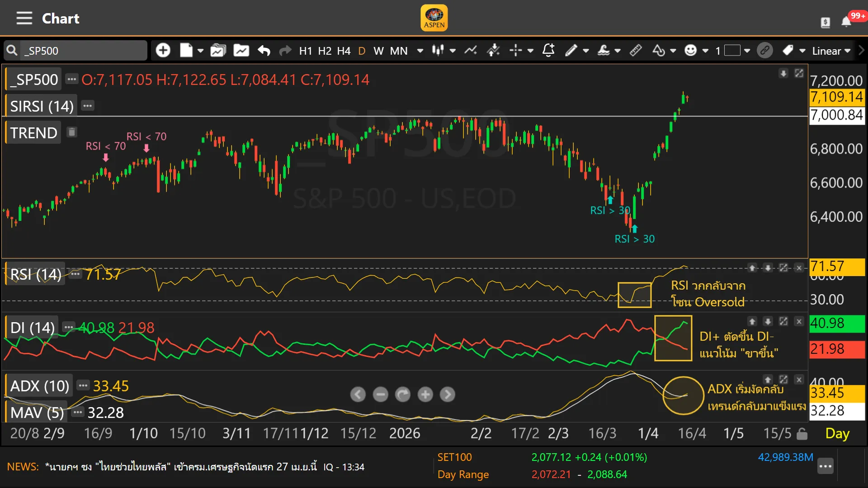Switch to the H4 timeframe
The width and height of the screenshot is (868, 488).
pyautogui.click(x=344, y=51)
